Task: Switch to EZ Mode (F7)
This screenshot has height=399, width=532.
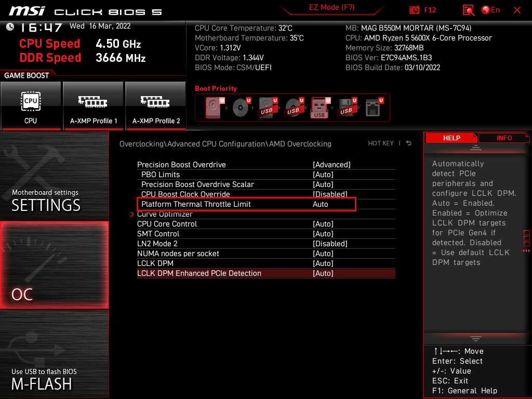Action: pos(331,7)
